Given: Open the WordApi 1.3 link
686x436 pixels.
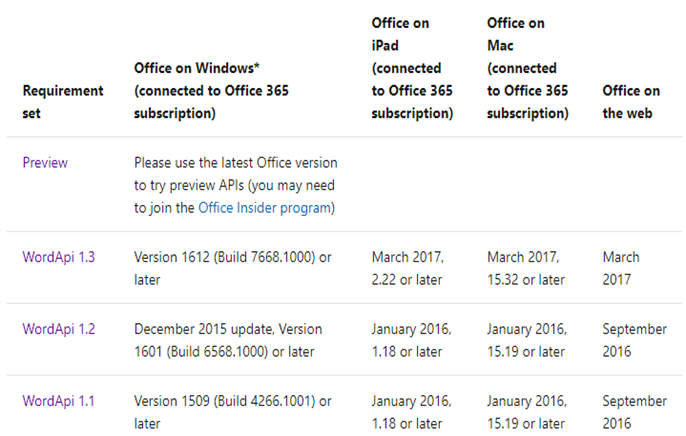Looking at the screenshot, I should coord(59,257).
